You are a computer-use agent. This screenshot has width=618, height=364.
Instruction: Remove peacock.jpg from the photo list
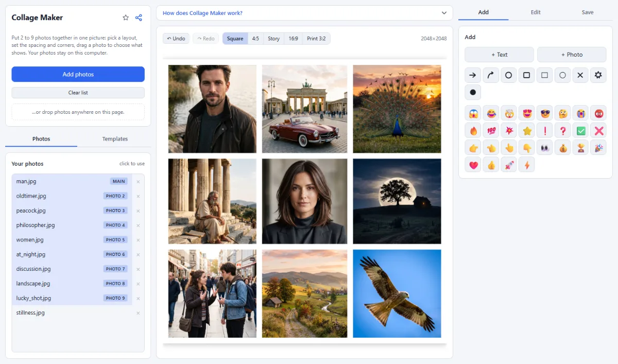[x=138, y=211]
